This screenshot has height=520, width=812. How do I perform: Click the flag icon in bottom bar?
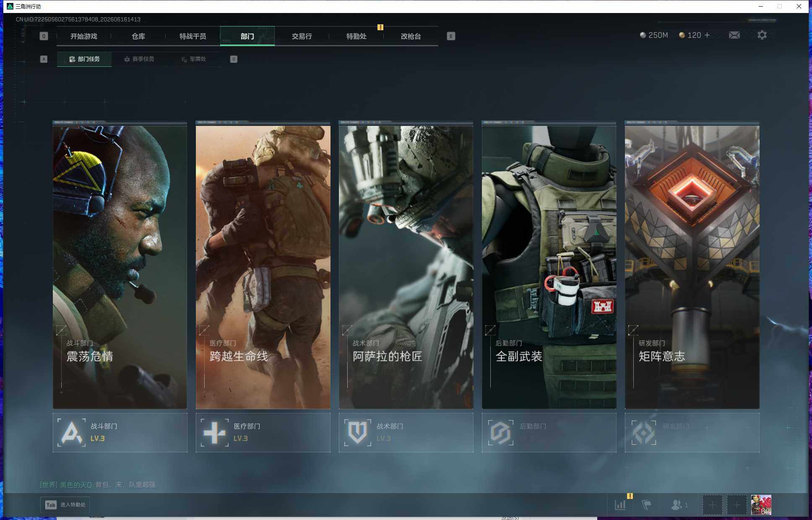point(646,505)
